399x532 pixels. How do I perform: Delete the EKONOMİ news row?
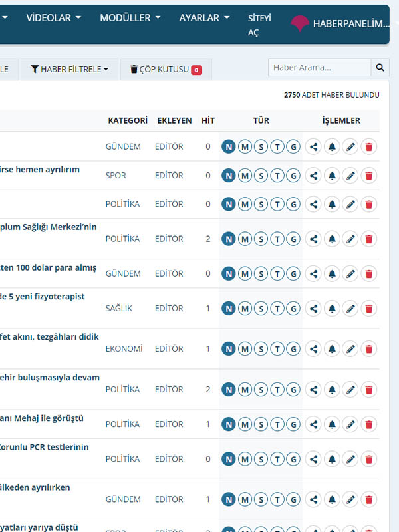(369, 348)
